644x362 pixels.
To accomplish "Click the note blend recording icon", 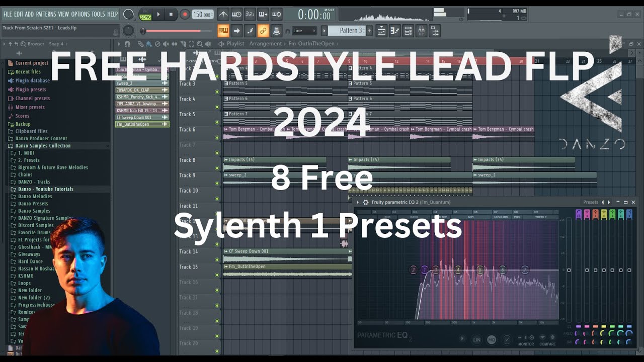I will pyautogui.click(x=250, y=31).
